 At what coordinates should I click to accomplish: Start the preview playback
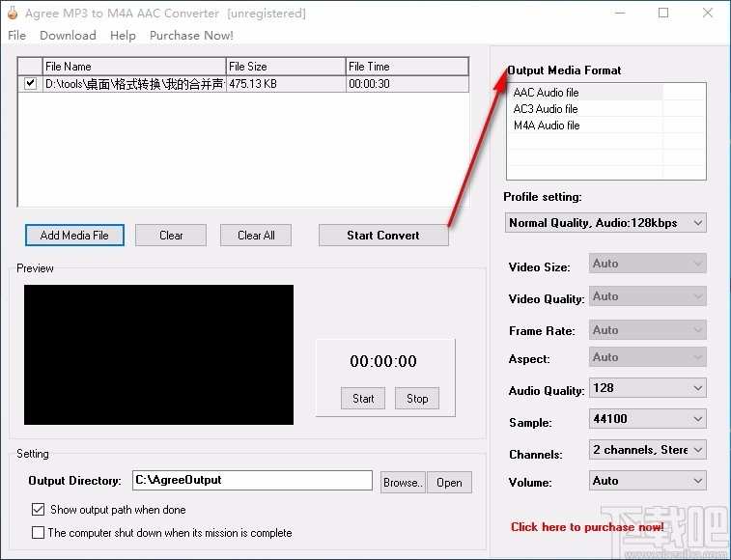363,398
